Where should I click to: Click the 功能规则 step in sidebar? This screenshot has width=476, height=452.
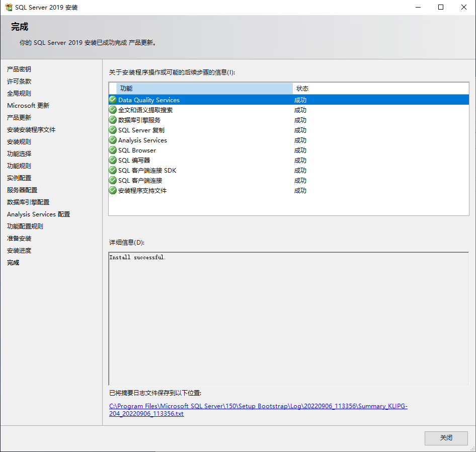pyautogui.click(x=19, y=166)
